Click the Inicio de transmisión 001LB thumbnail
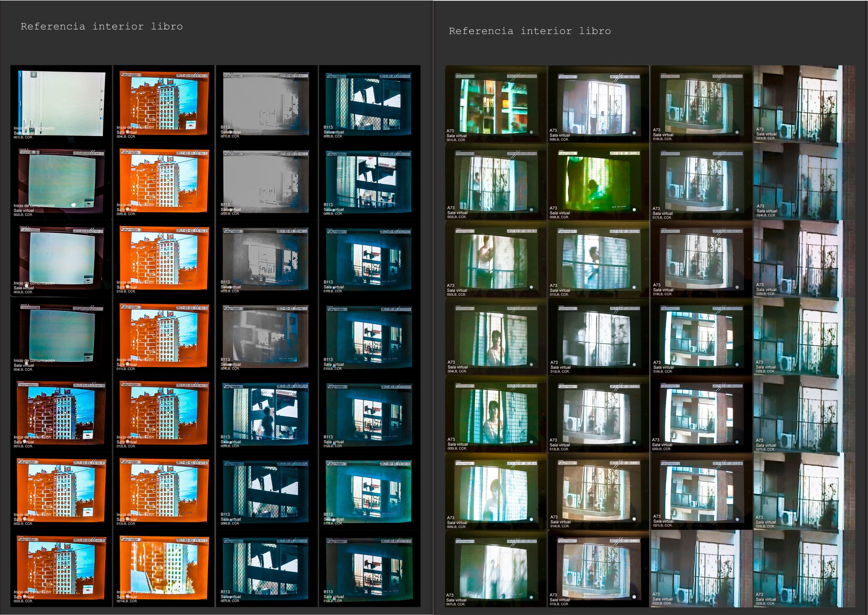 (61, 415)
